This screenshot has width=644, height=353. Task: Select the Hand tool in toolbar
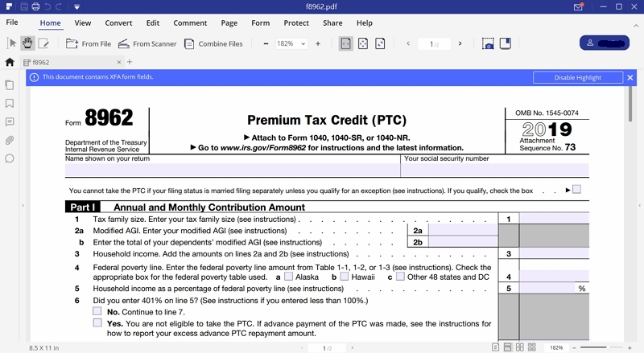pyautogui.click(x=27, y=43)
